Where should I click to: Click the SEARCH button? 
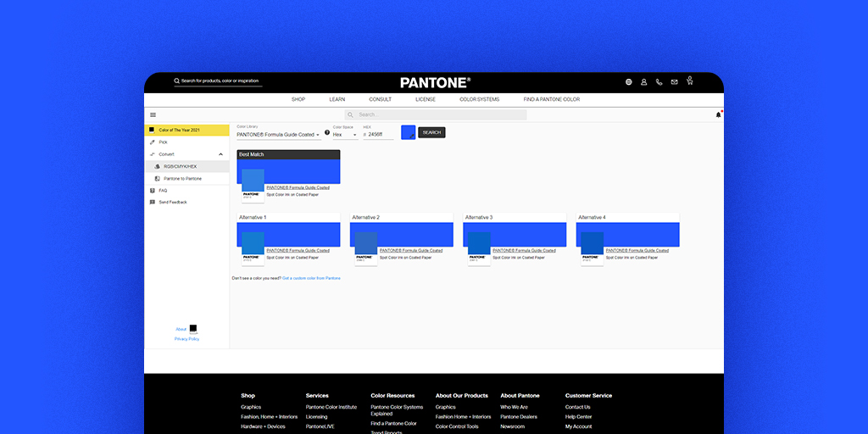tap(431, 132)
